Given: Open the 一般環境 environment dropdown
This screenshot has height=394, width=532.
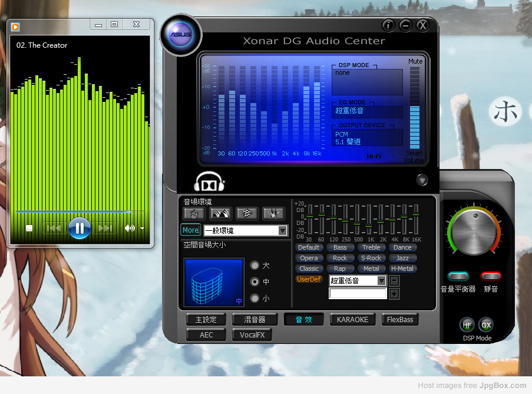Looking at the screenshot, I should point(282,231).
